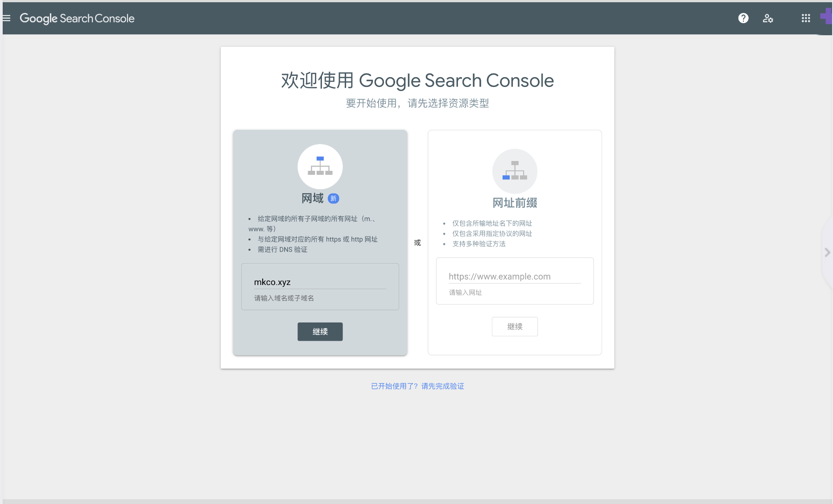
Task: Click the 欢迎使用 Google Search Console heading
Action: coord(417,81)
